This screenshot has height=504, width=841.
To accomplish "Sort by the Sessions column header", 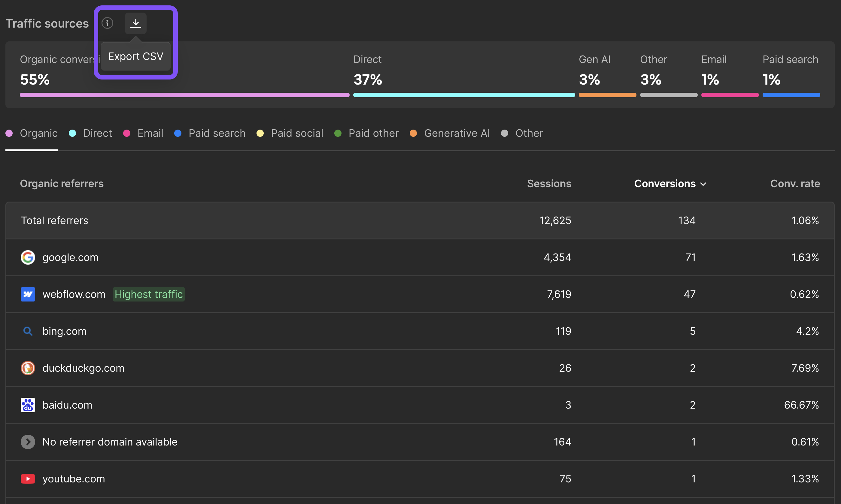I will [x=549, y=184].
